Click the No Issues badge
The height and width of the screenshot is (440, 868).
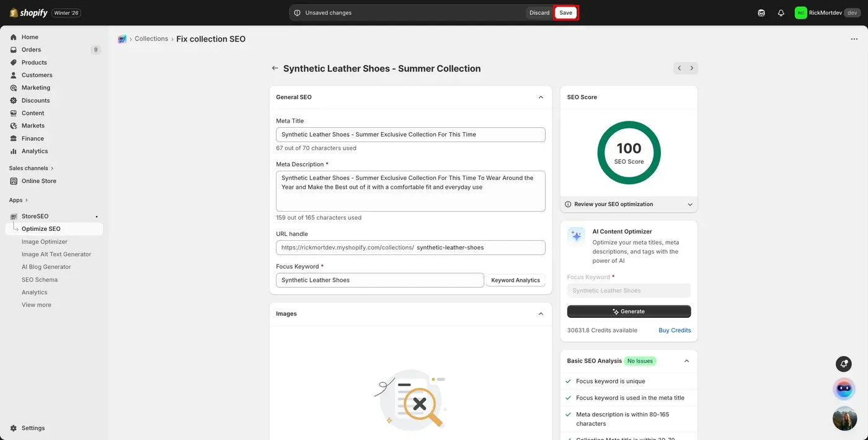pyautogui.click(x=640, y=361)
